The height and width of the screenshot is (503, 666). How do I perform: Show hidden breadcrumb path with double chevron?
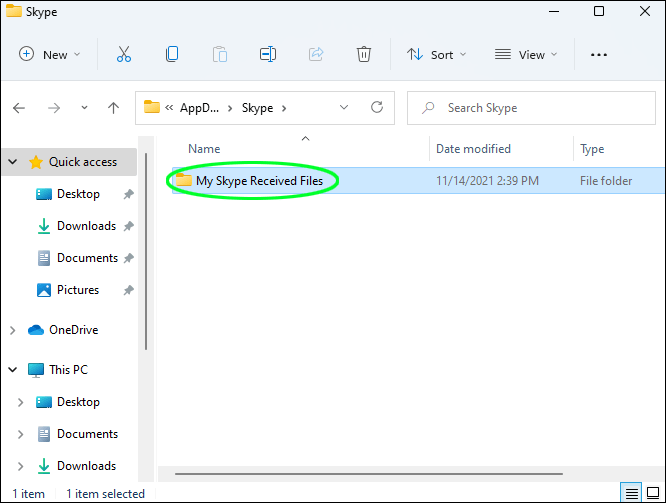click(x=169, y=108)
